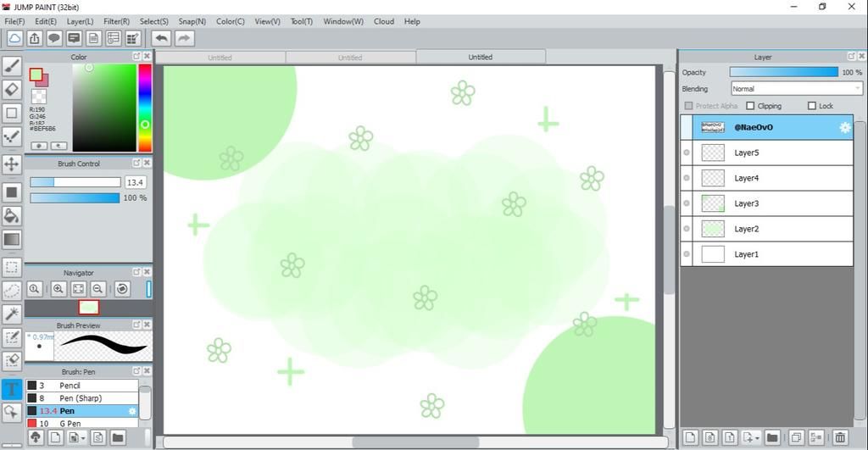The width and height of the screenshot is (868, 450).
Task: Toggle visibility of Layer3
Action: [687, 203]
